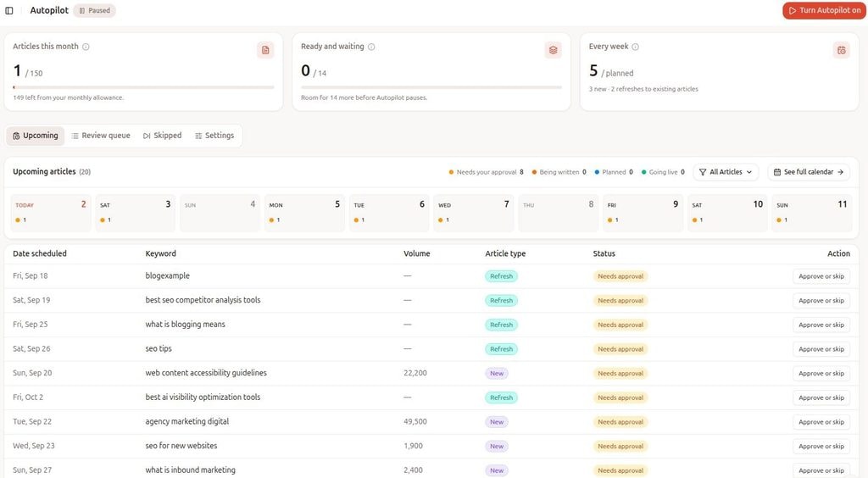Open the calendar icon in Every week card
The height and width of the screenshot is (478, 868).
842,50
